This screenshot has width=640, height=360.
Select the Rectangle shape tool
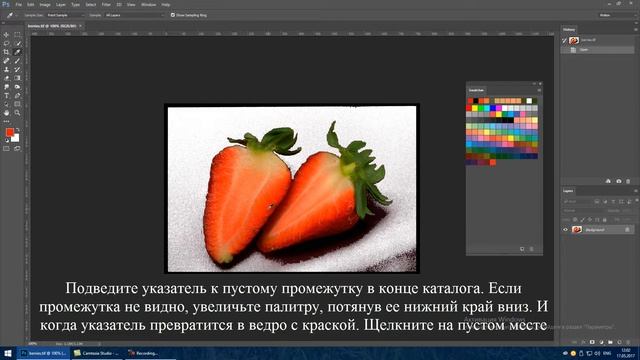click(x=17, y=104)
